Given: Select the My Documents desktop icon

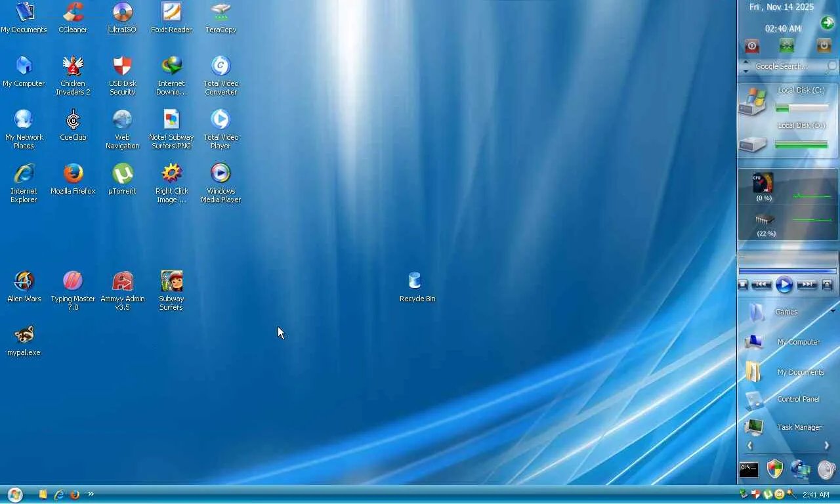Looking at the screenshot, I should click(x=24, y=18).
